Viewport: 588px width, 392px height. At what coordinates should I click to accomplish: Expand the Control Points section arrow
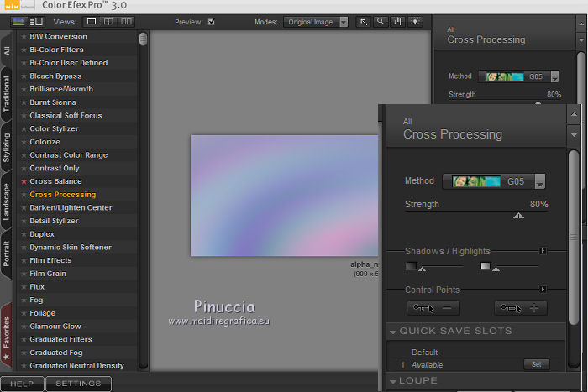click(543, 290)
